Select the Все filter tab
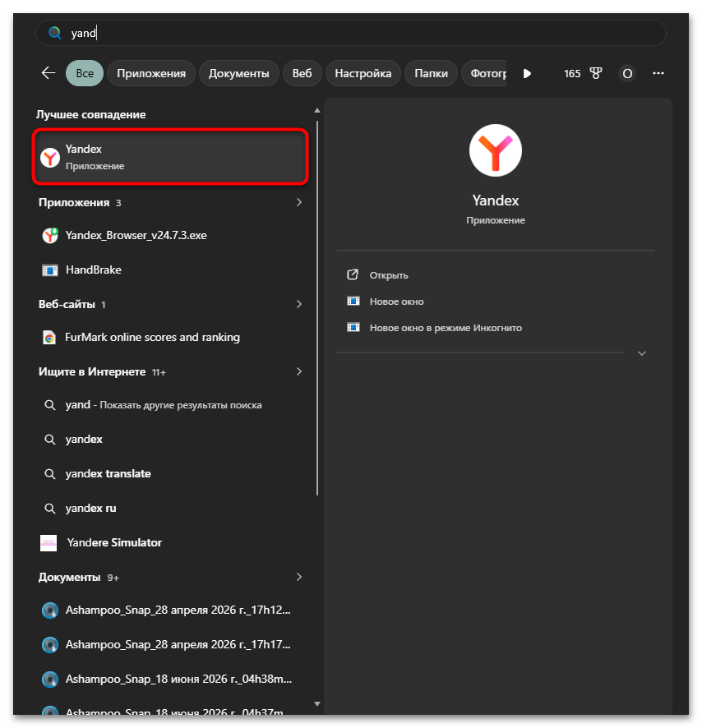The width and height of the screenshot is (702, 728). (85, 73)
